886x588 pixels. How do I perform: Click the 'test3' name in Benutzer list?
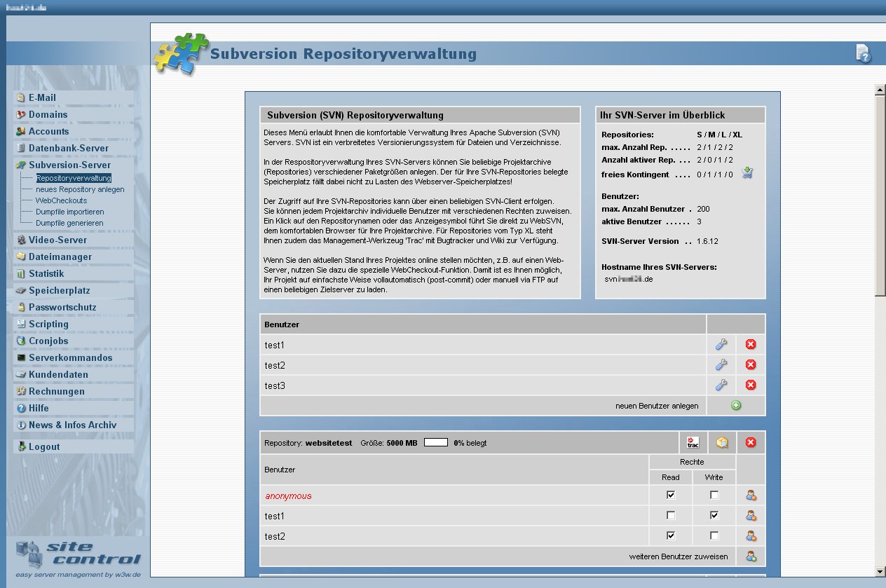point(275,385)
